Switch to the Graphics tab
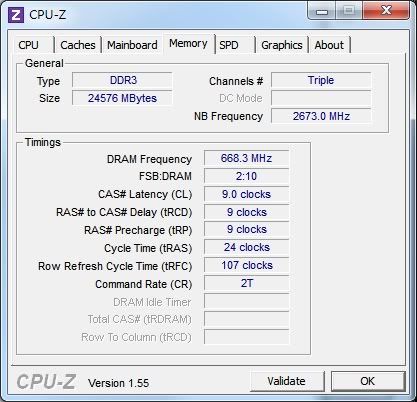This screenshot has width=417, height=402. (282, 45)
